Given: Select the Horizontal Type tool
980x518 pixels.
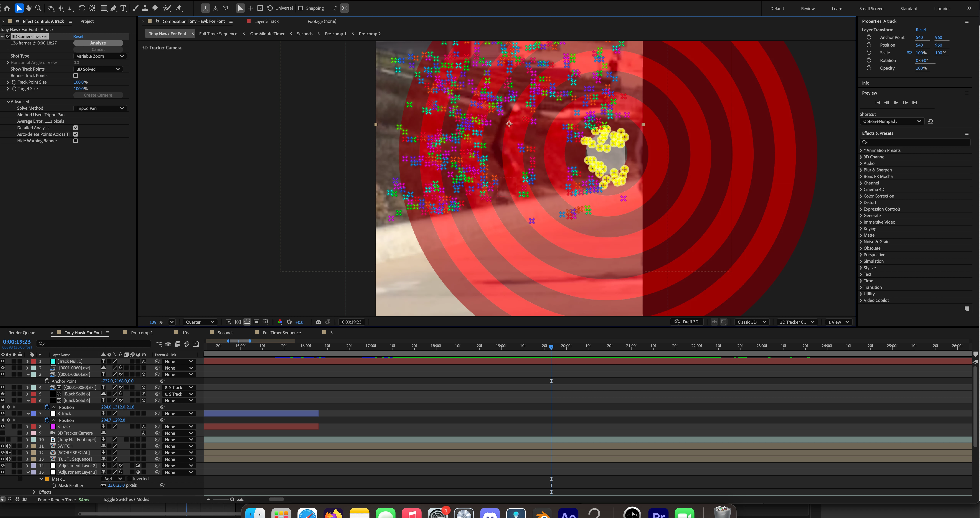Looking at the screenshot, I should (x=123, y=8).
